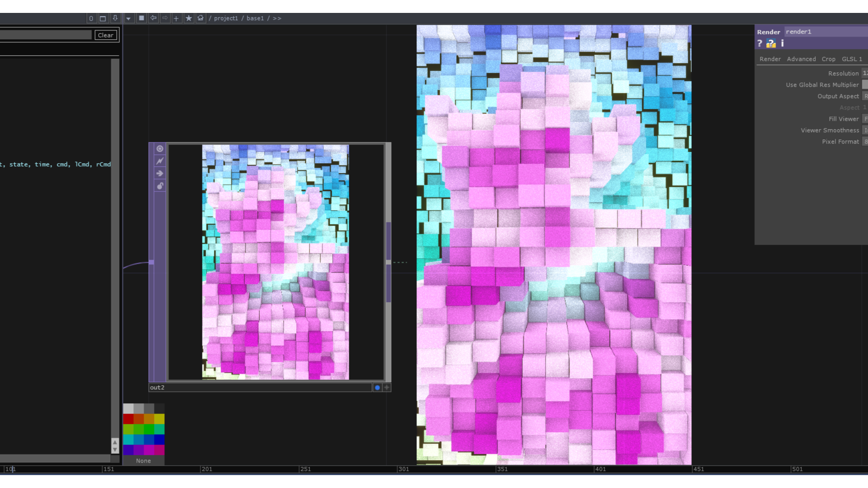Toggle the out2 node bypass flag
Image resolution: width=868 pixels, height=488 pixels.
(160, 161)
